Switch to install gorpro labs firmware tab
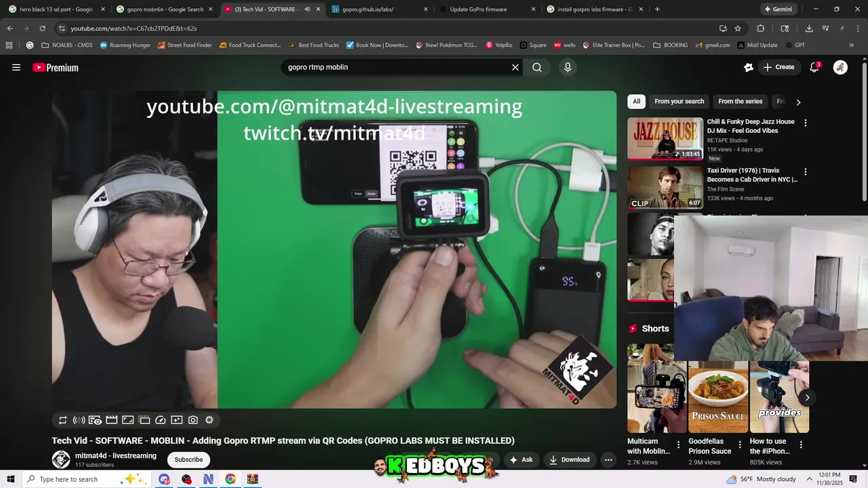 (595, 9)
